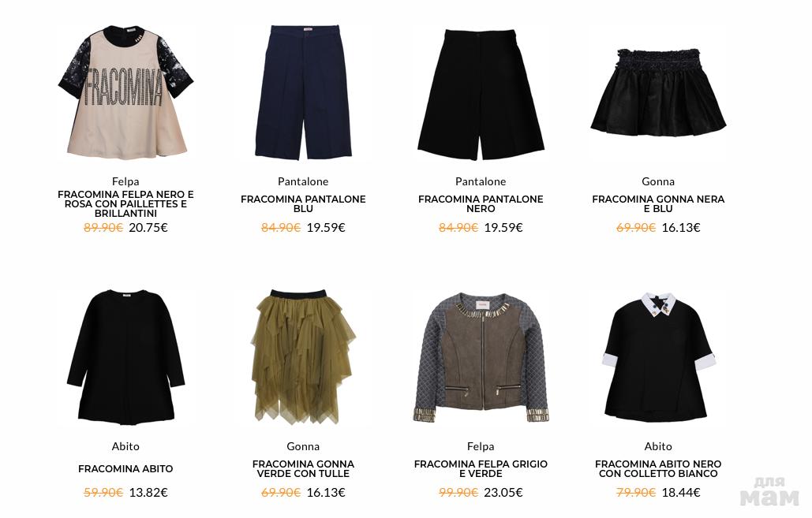
Task: Select the Felpa category label above the grey jacket title
Action: [x=481, y=446]
